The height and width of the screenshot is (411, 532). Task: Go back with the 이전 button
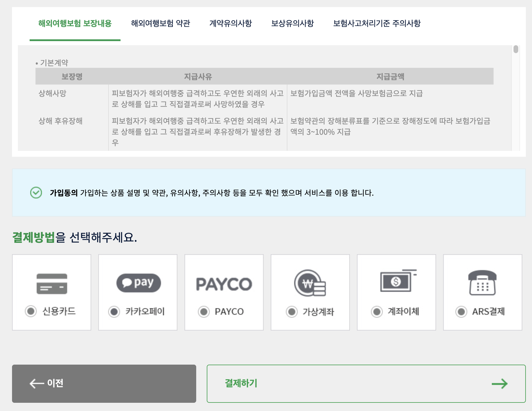(x=104, y=384)
